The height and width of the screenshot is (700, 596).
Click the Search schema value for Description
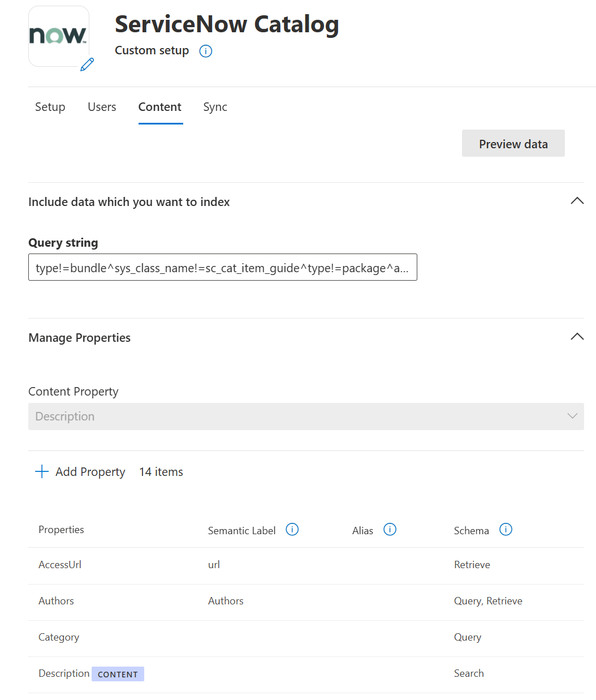coord(469,673)
